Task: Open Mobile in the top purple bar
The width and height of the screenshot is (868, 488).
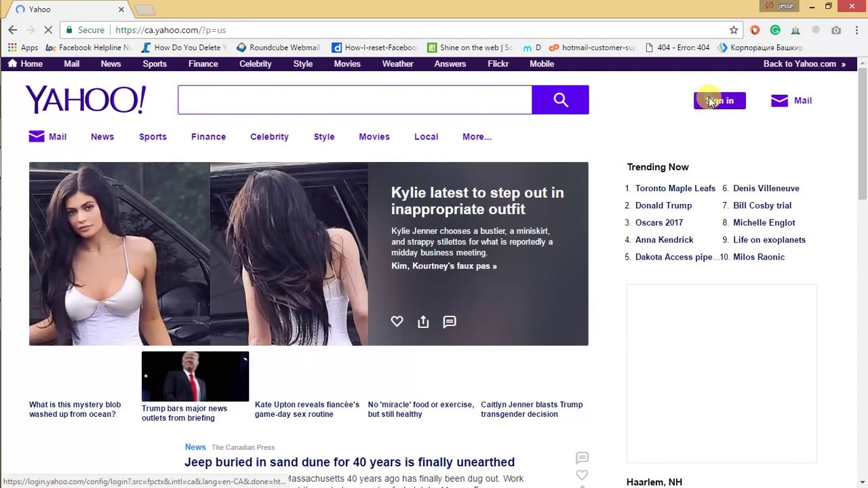Action: tap(542, 64)
